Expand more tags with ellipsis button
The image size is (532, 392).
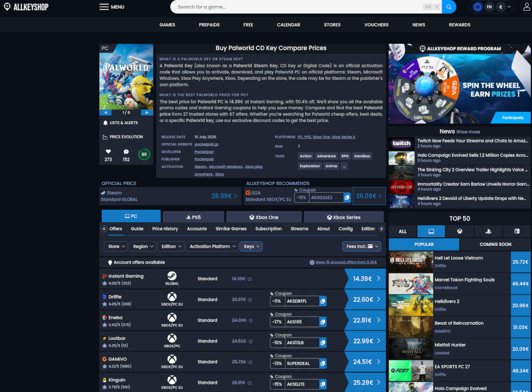(344, 166)
